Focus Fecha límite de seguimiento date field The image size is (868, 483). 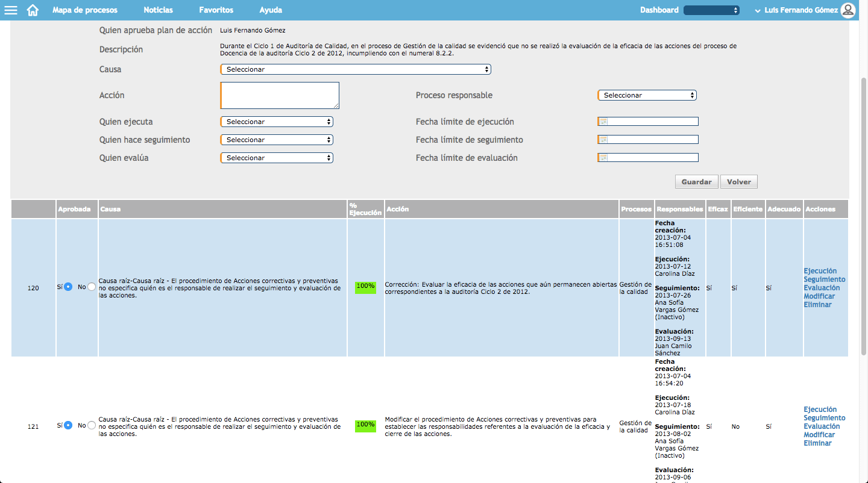pyautogui.click(x=648, y=140)
